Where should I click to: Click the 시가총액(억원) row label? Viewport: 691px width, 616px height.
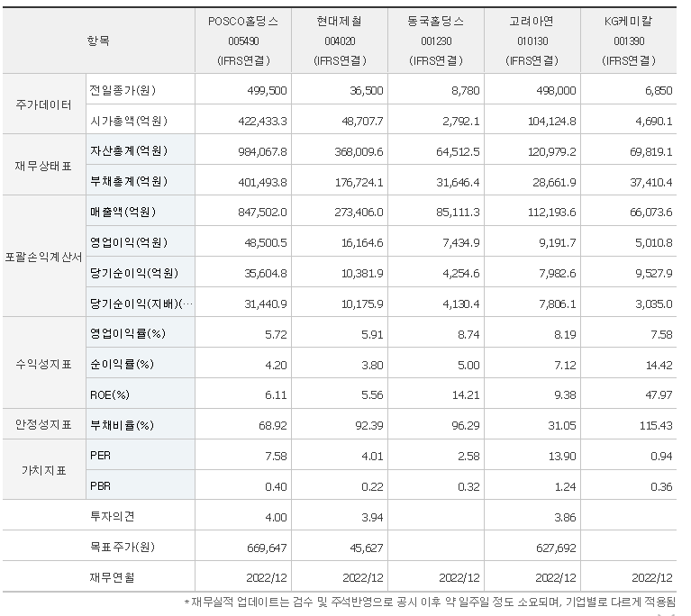(x=129, y=121)
